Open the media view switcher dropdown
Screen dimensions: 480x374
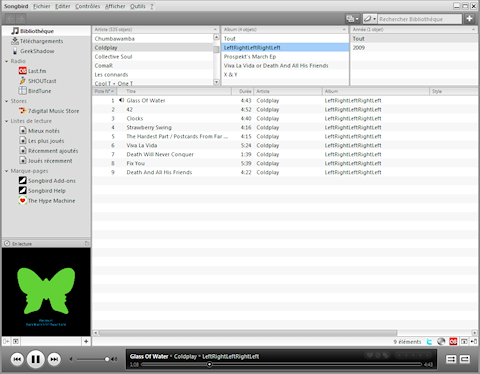coord(352,19)
